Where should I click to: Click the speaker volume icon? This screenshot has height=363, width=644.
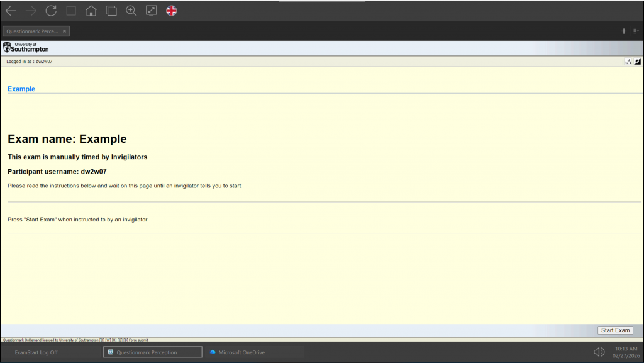599,352
